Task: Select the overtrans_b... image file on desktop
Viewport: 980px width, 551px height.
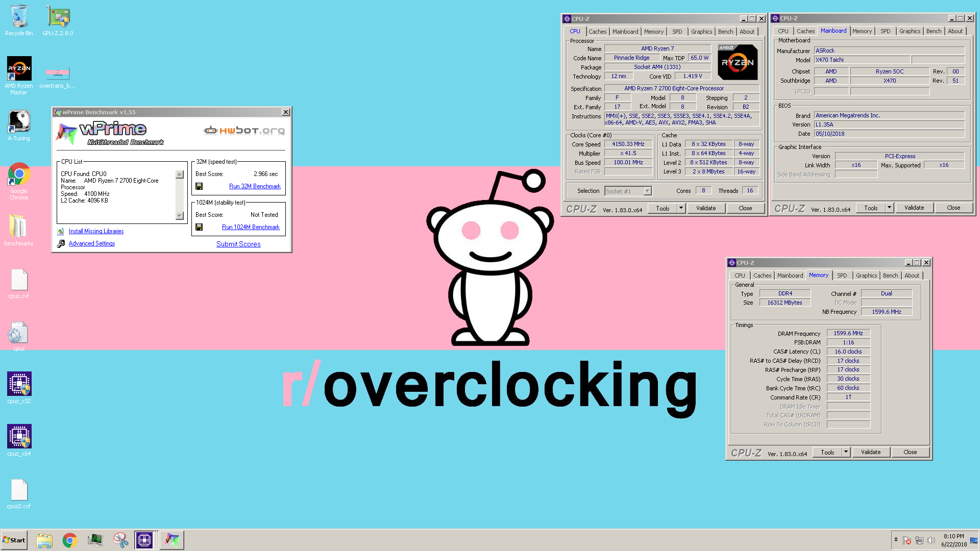Action: pyautogui.click(x=58, y=77)
